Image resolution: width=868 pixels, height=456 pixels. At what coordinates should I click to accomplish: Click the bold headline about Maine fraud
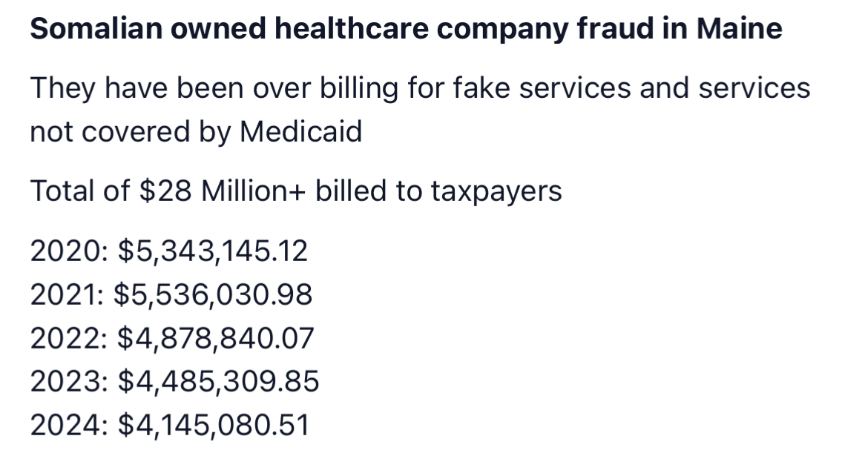(x=405, y=29)
